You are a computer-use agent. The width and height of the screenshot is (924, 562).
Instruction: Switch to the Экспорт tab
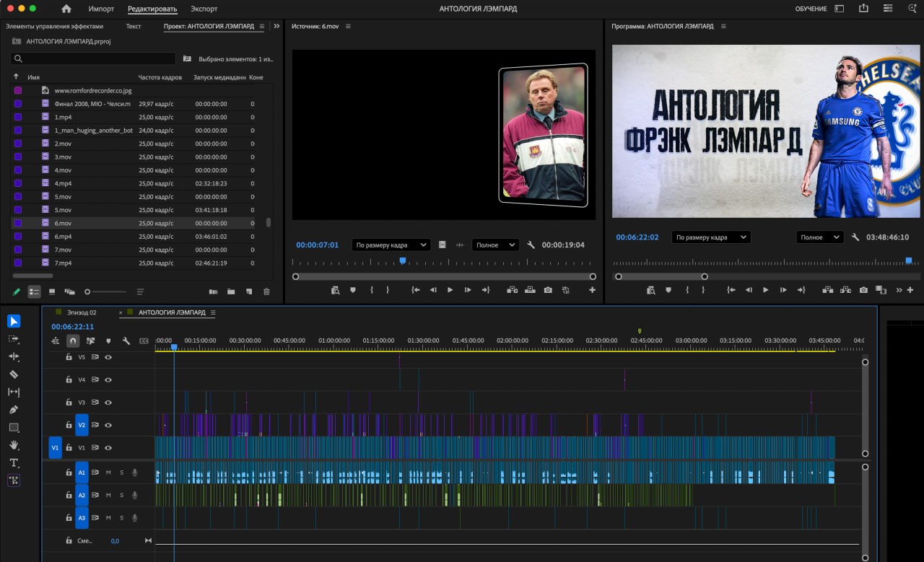[204, 9]
